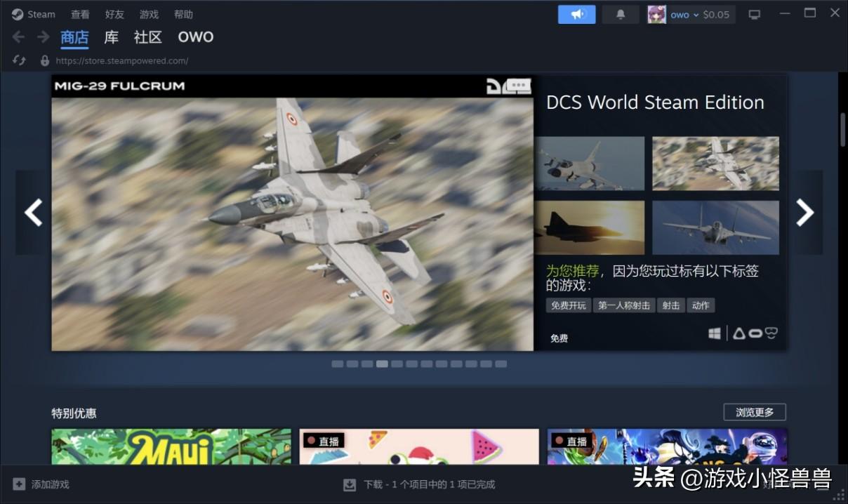Click the Windows platform icon
Image resolution: width=848 pixels, height=504 pixels.
click(715, 333)
